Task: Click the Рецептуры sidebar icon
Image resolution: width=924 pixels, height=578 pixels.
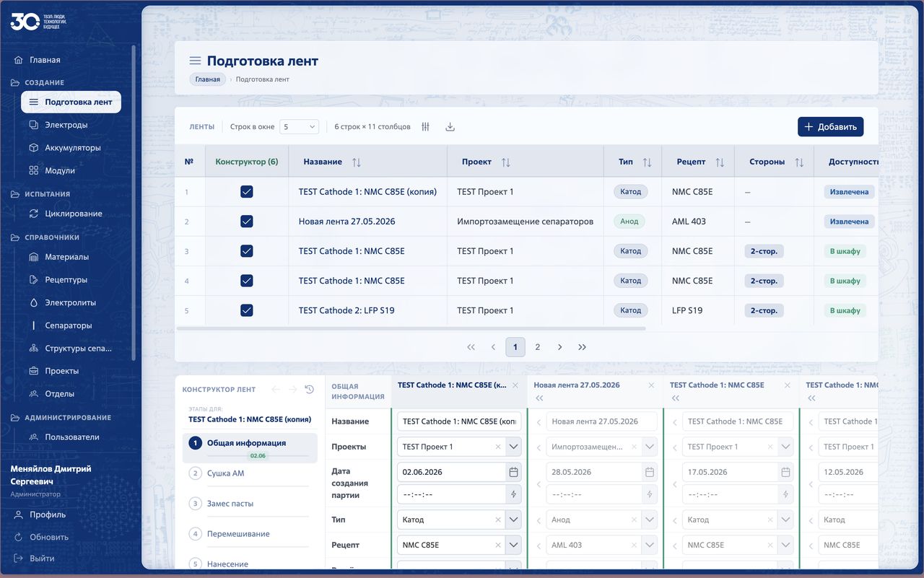Action: [x=33, y=280]
